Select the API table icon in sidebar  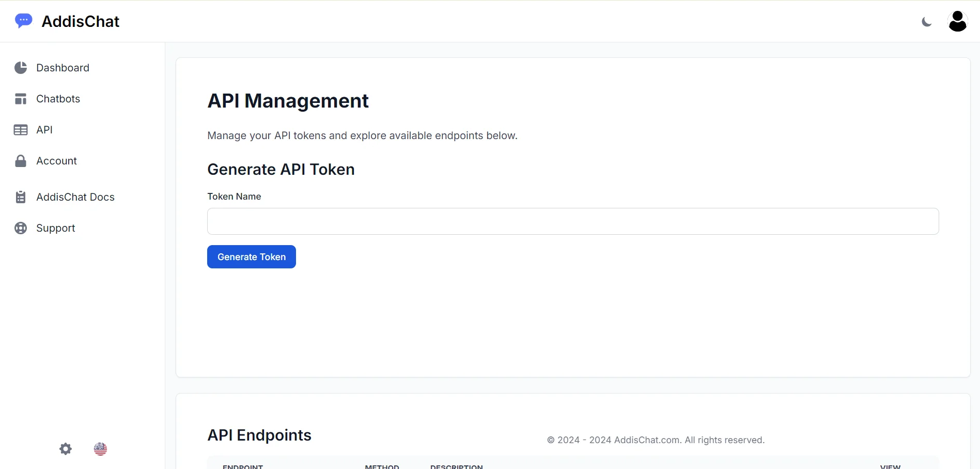(x=21, y=130)
